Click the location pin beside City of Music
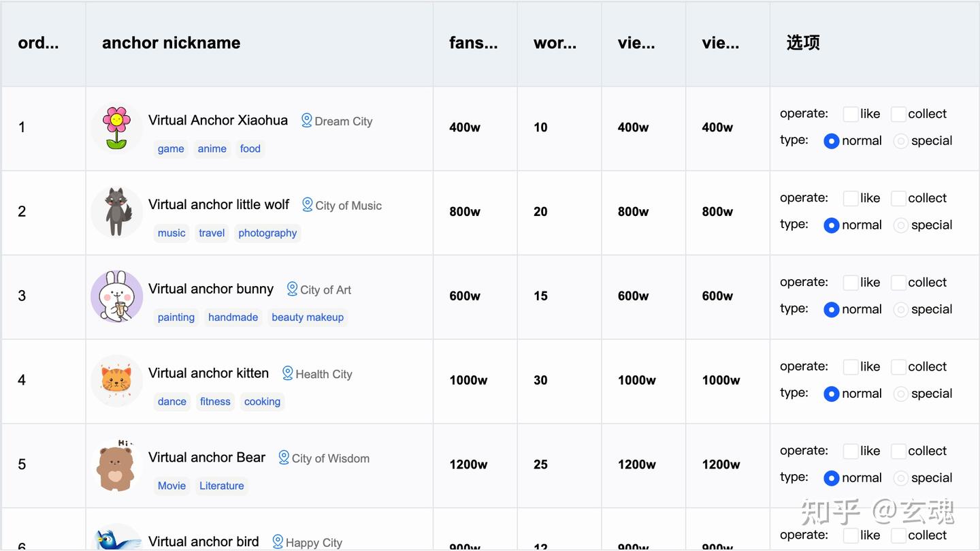Screen dimensions: 980x551 pyautogui.click(x=308, y=205)
